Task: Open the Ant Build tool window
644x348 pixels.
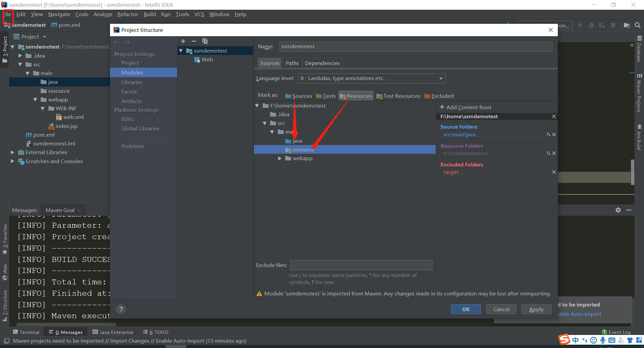Action: pyautogui.click(x=639, y=137)
